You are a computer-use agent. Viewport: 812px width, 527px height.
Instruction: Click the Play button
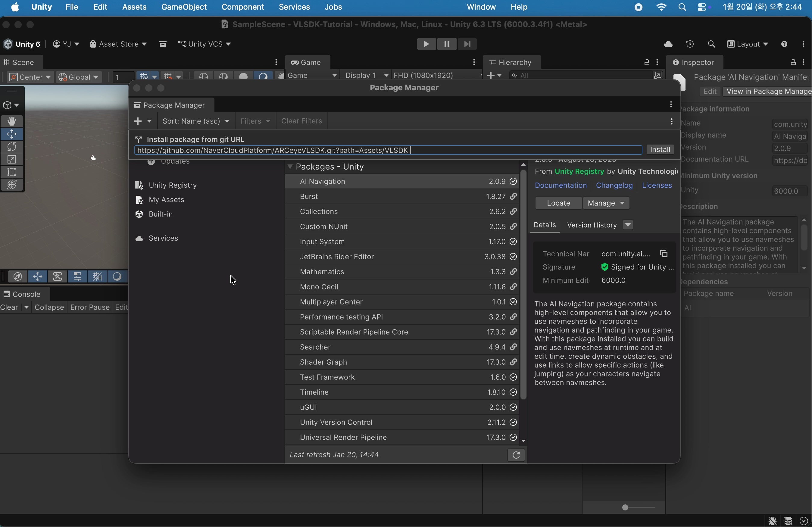pos(426,44)
